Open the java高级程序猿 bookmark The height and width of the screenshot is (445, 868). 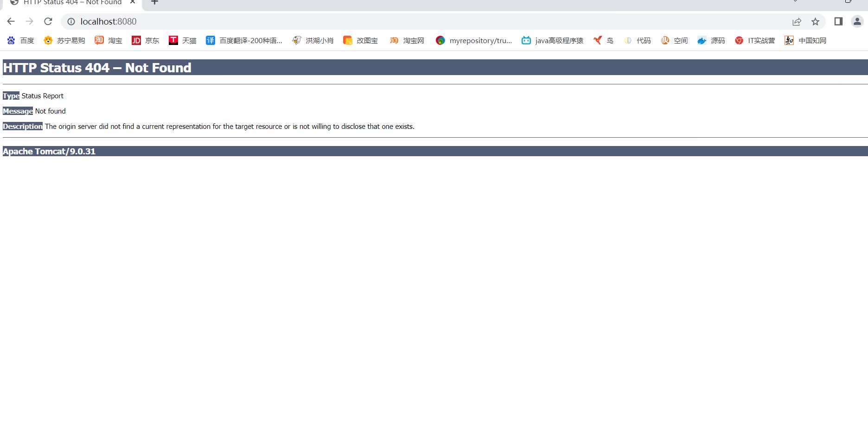[553, 40]
